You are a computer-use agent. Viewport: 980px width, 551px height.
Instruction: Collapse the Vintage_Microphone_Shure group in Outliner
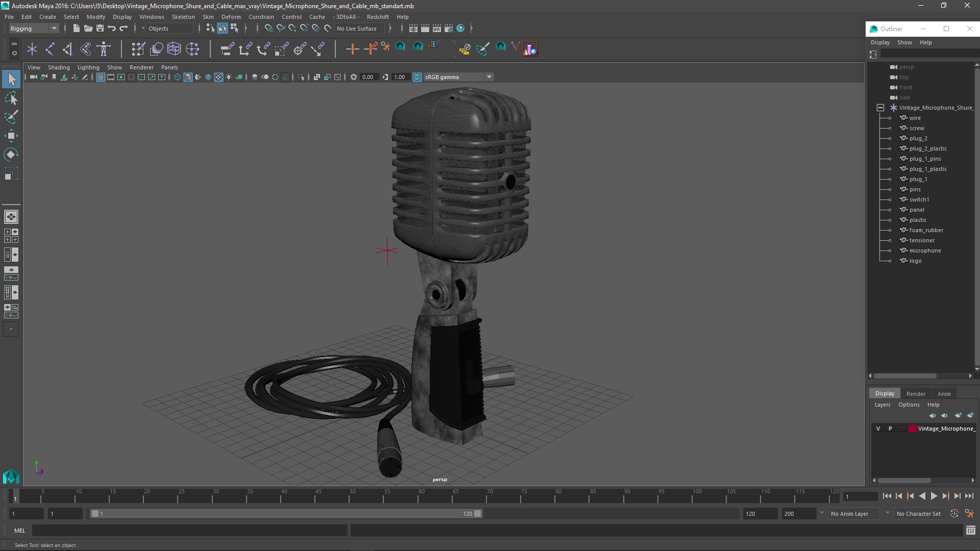tap(880, 108)
